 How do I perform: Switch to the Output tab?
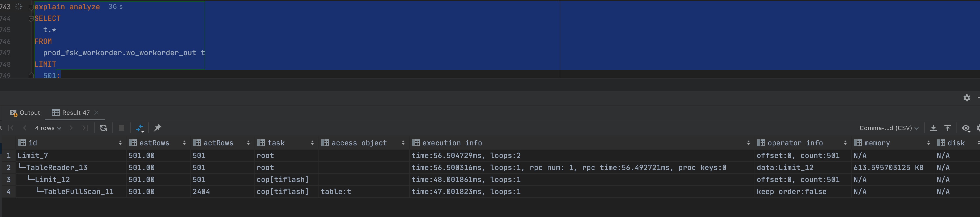(25, 113)
